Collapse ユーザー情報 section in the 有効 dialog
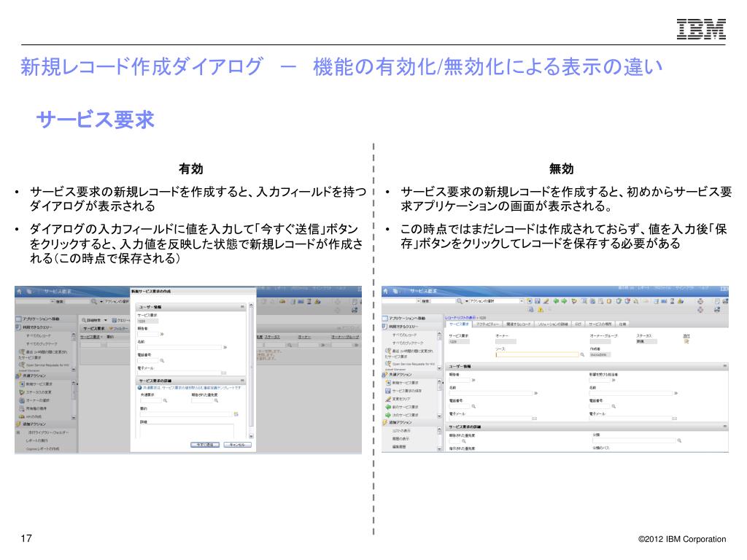747x560 pixels. (x=242, y=307)
